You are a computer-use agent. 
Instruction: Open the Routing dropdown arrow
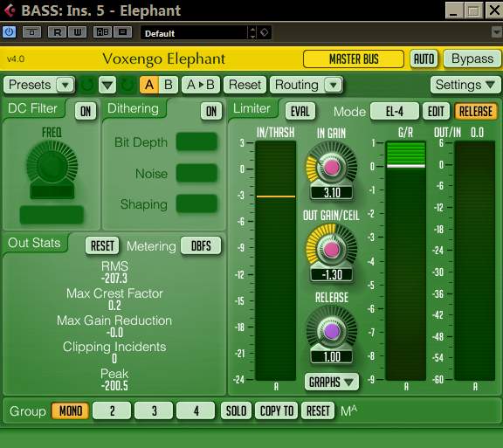(x=334, y=85)
